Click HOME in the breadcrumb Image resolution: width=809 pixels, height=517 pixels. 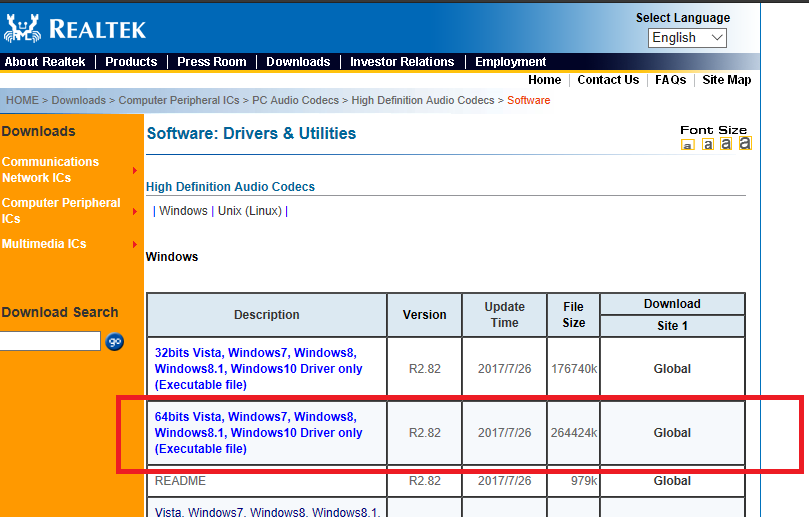click(22, 100)
